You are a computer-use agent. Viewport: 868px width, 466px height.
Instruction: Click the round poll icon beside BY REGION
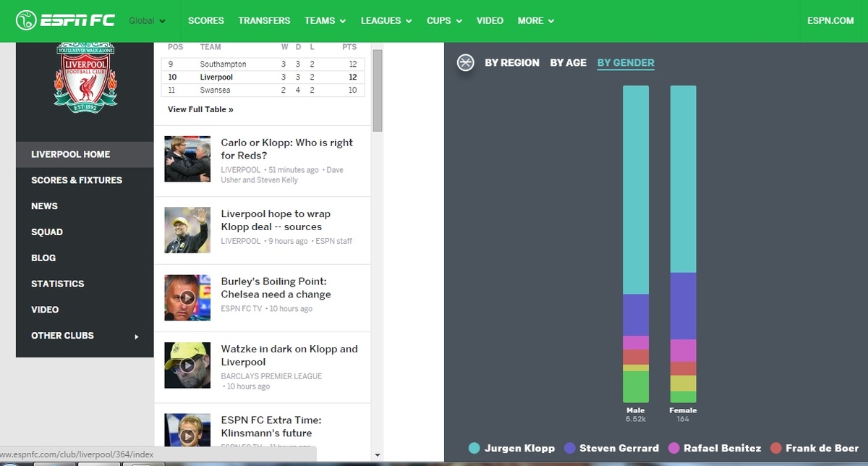[x=465, y=62]
